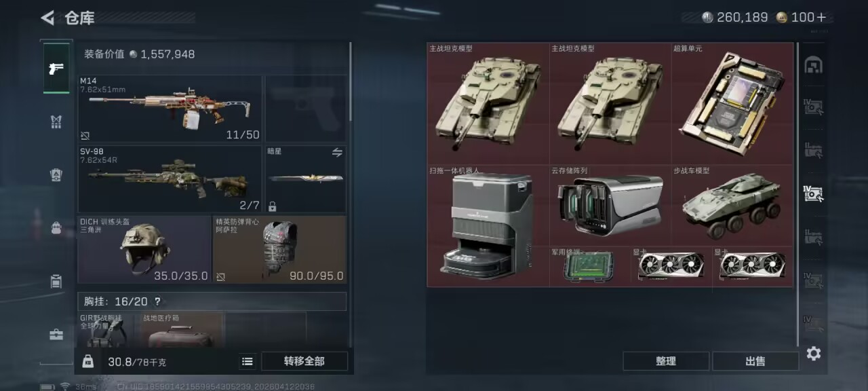Select the first IV storage box tab
This screenshot has width=868, height=391.
[814, 107]
